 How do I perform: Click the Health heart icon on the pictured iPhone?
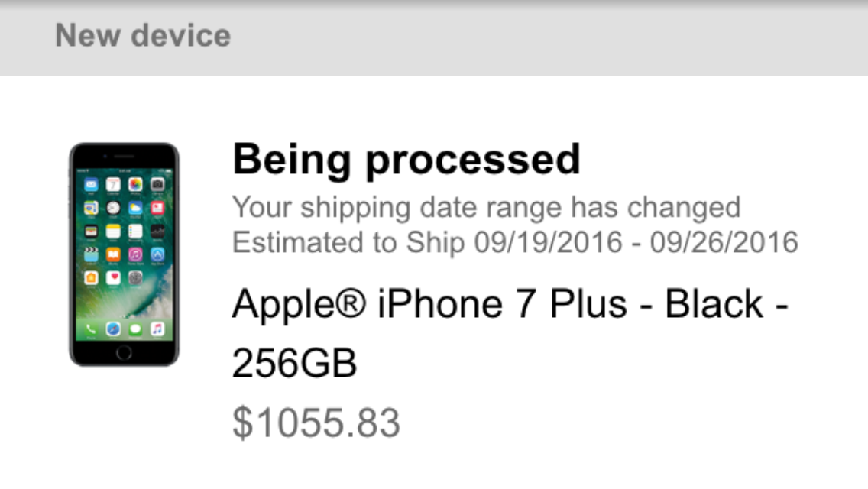pos(113,277)
